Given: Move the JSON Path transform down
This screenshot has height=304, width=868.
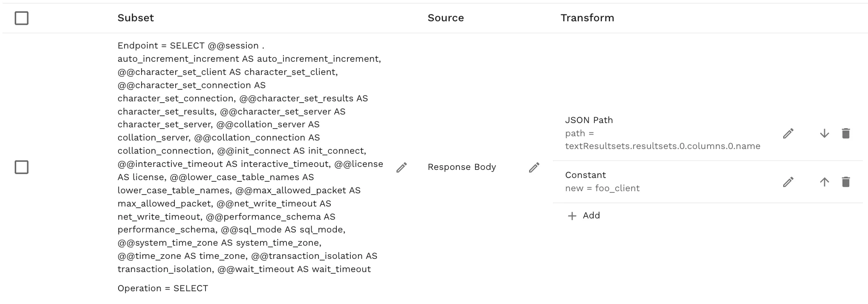Looking at the screenshot, I should tap(824, 133).
